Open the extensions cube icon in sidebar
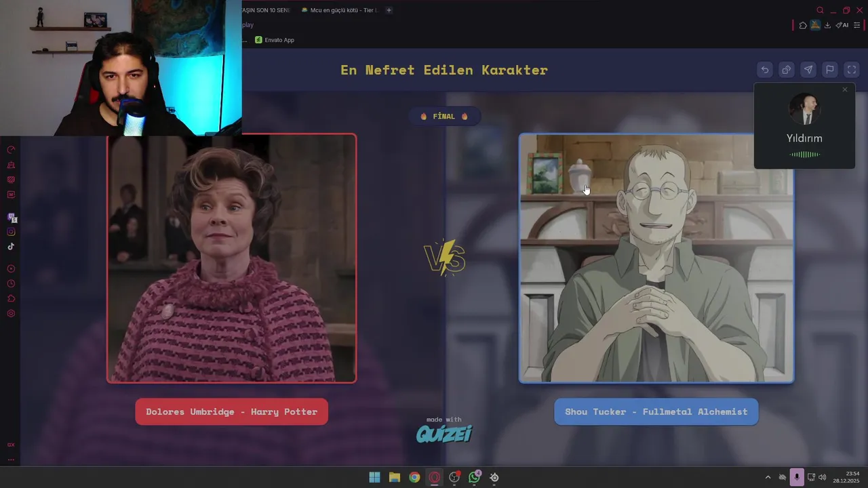This screenshot has width=868, height=488. tap(11, 299)
